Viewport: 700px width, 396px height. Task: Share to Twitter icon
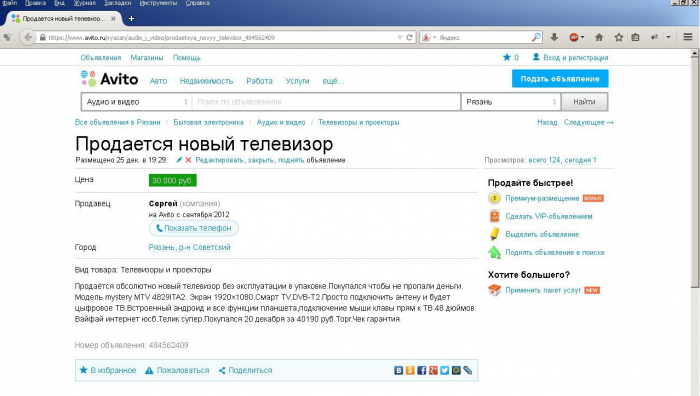445,370
